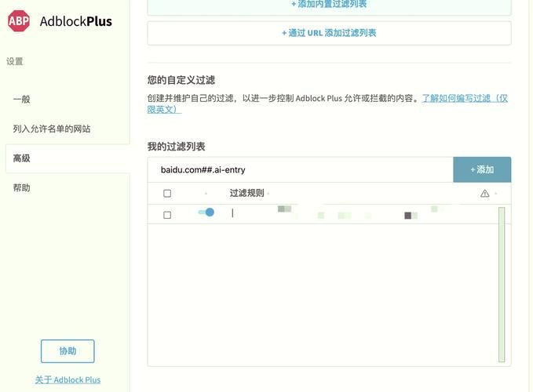
Task: Click the ABP logo icon
Action: tap(19, 21)
